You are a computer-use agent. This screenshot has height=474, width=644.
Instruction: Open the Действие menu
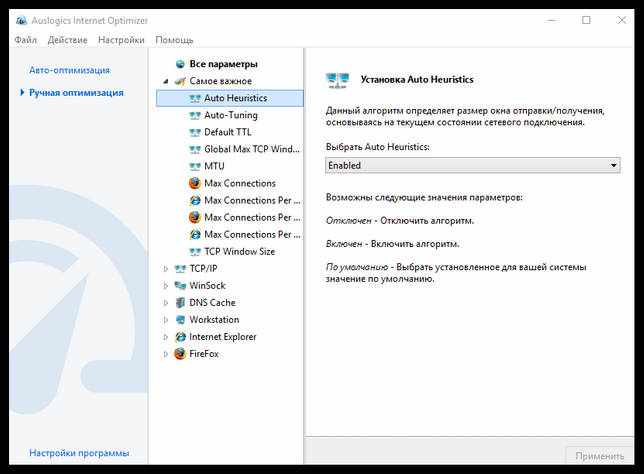67,40
